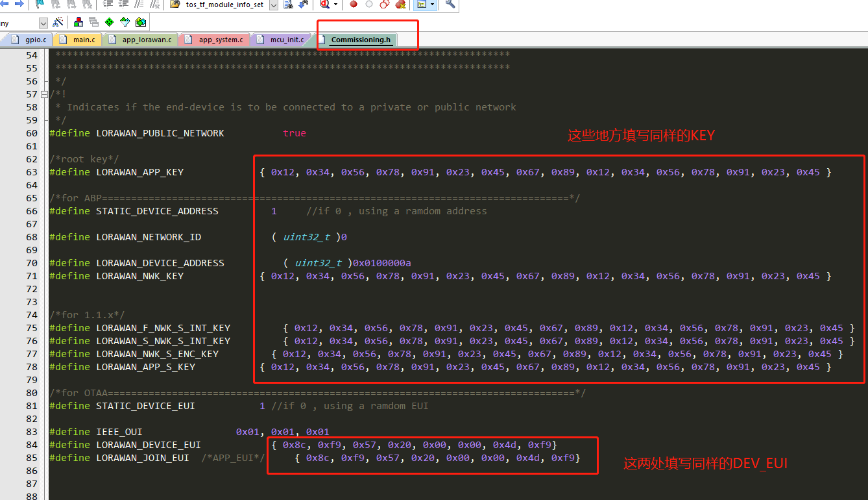868x500 pixels.
Task: Expand the target selection combo box
Action: (43, 23)
